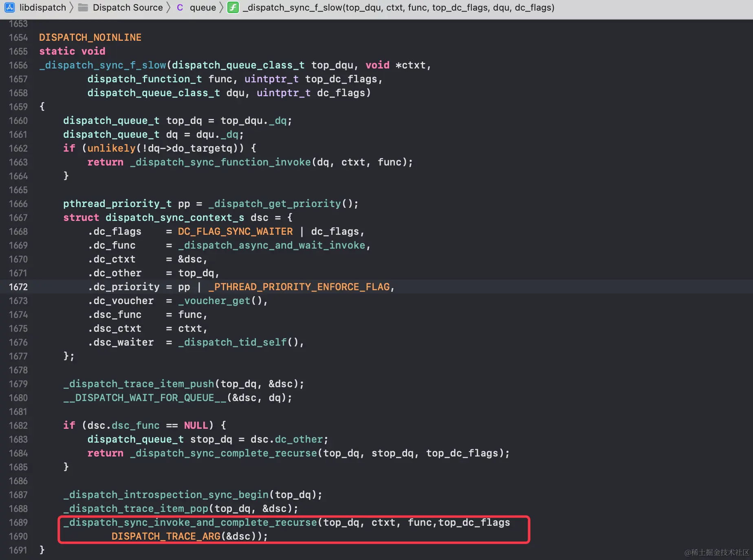
Task: Click _dispatch_sync_f_slow function name on line 1656
Action: tap(103, 65)
